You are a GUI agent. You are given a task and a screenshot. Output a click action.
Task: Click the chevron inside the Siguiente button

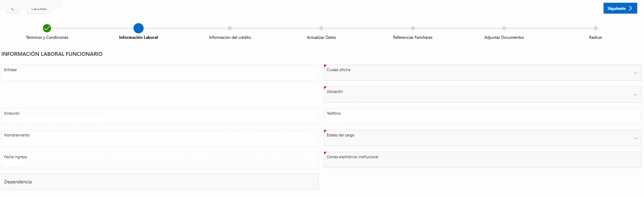[630, 8]
